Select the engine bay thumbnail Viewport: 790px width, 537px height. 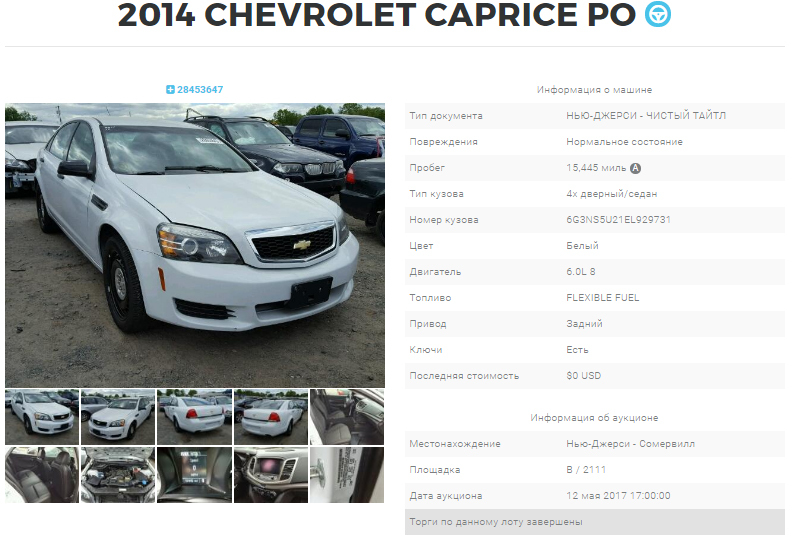pos(118,475)
